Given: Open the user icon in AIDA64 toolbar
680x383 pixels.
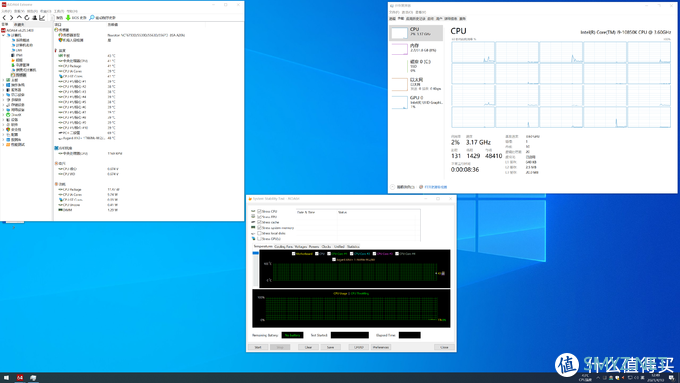Looking at the screenshot, I should pyautogui.click(x=35, y=18).
